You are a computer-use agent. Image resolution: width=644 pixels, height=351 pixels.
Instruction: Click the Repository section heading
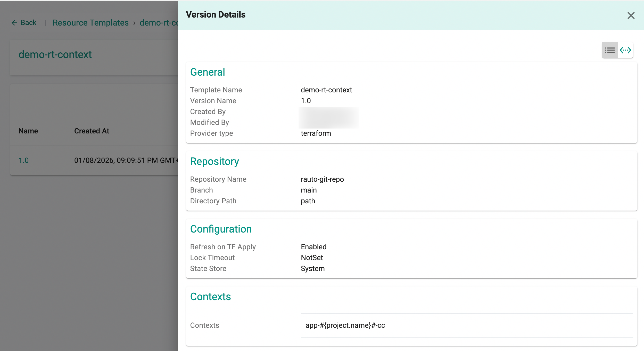[214, 161]
